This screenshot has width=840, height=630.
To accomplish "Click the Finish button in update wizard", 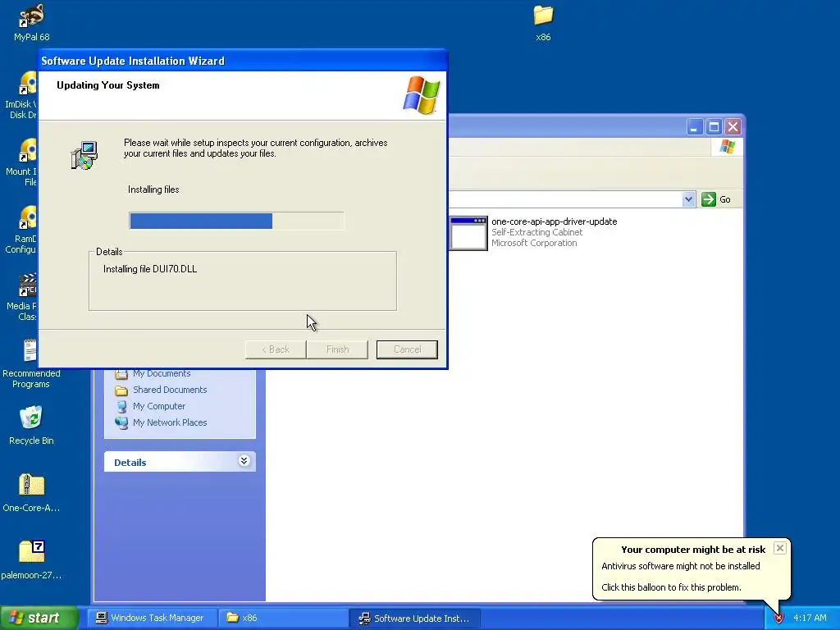I will pyautogui.click(x=337, y=349).
